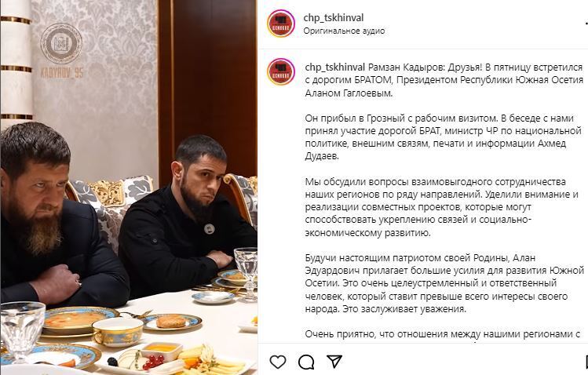Open comments via the speech bubble icon

tap(306, 362)
